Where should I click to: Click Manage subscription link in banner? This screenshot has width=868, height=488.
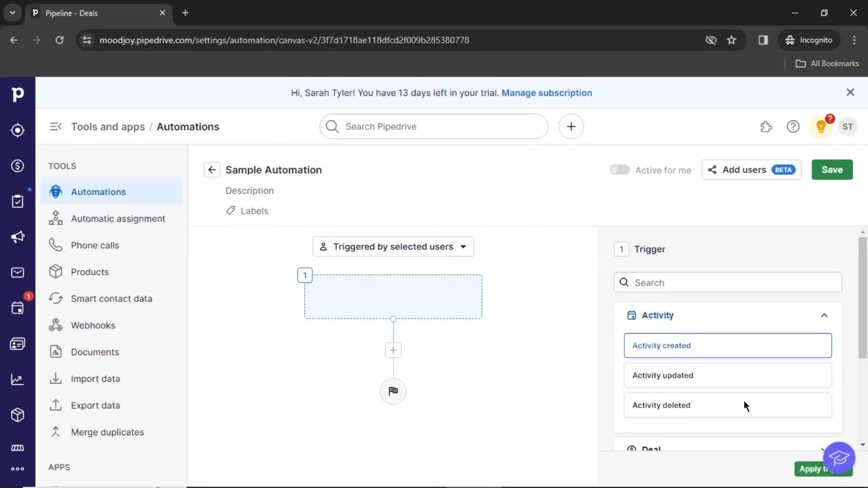point(547,92)
